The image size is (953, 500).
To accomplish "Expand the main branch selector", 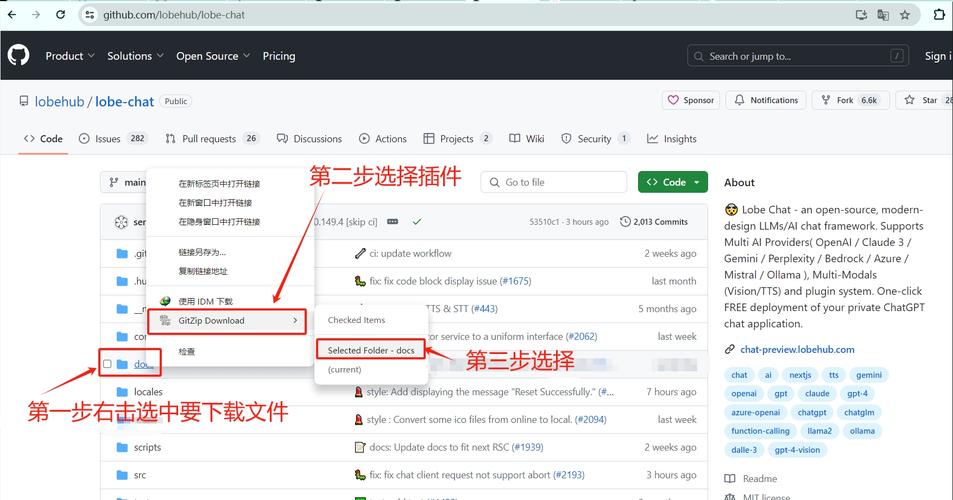I will click(x=125, y=183).
